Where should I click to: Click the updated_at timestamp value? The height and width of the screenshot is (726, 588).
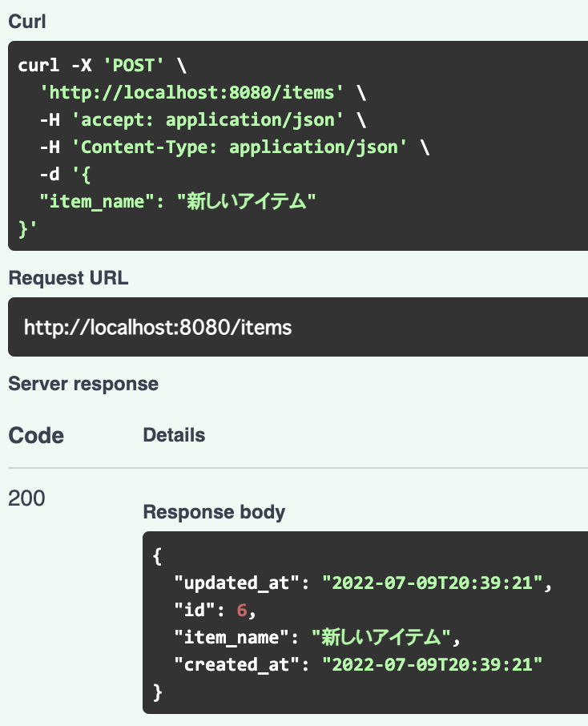pos(433,583)
